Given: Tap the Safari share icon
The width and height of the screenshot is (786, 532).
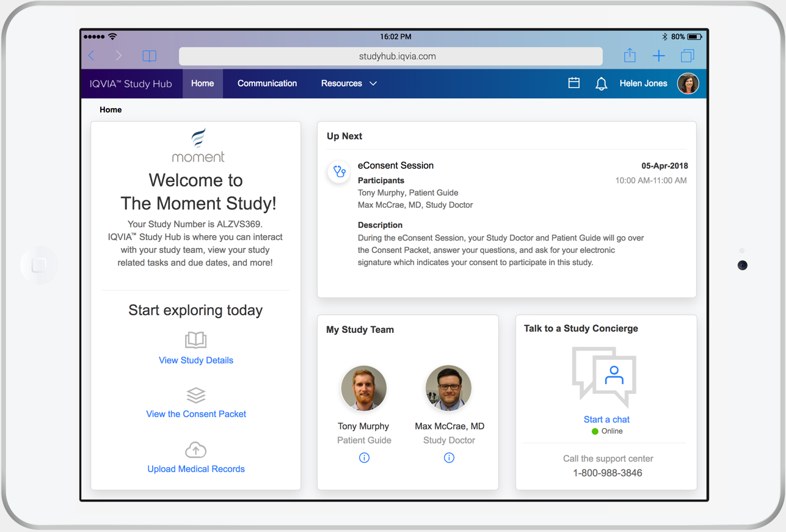Looking at the screenshot, I should pos(630,56).
